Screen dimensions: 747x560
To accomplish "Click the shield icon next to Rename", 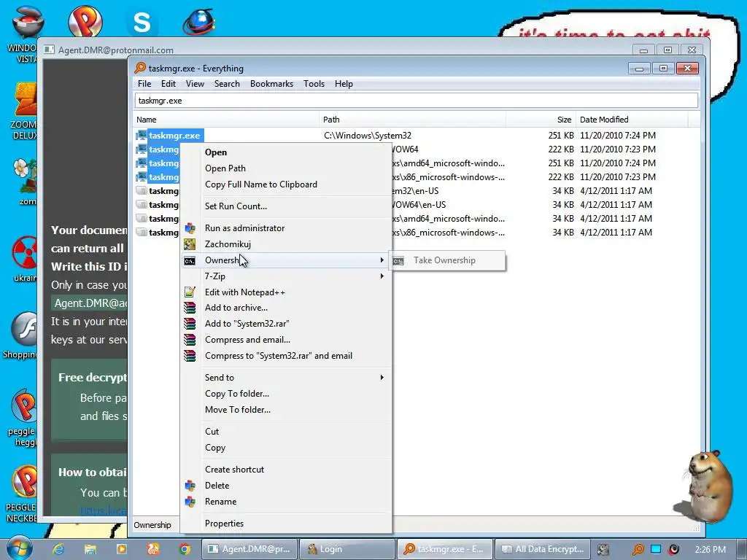I will (190, 502).
